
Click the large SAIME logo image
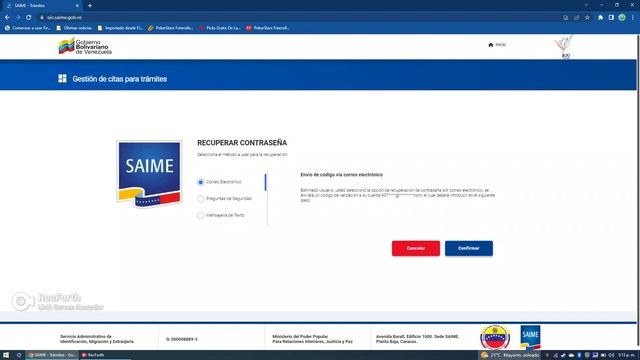click(x=149, y=174)
